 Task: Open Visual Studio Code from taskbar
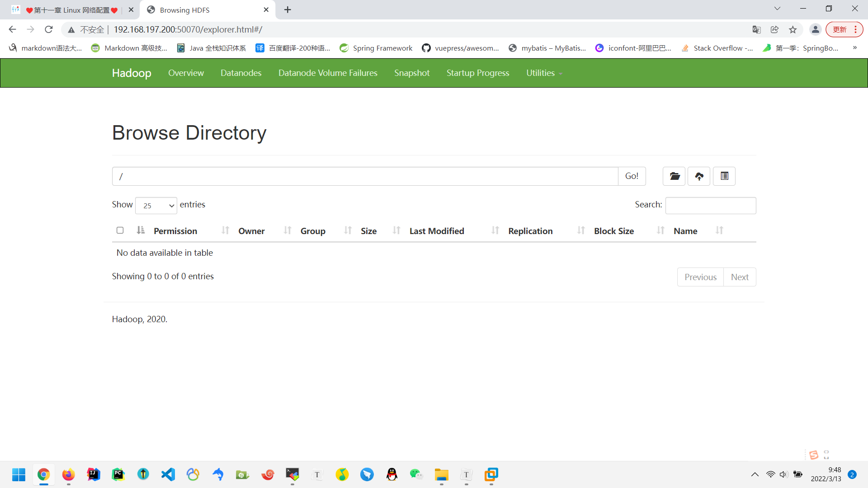(x=168, y=474)
